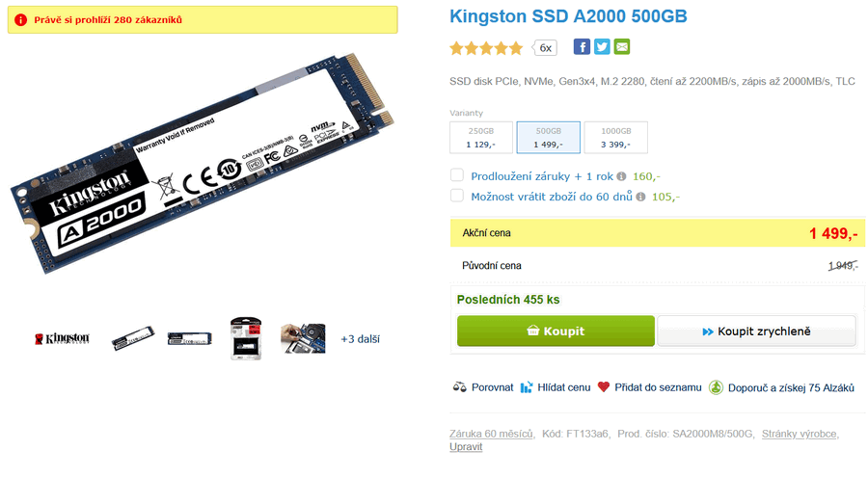Show the +3 další images

360,339
